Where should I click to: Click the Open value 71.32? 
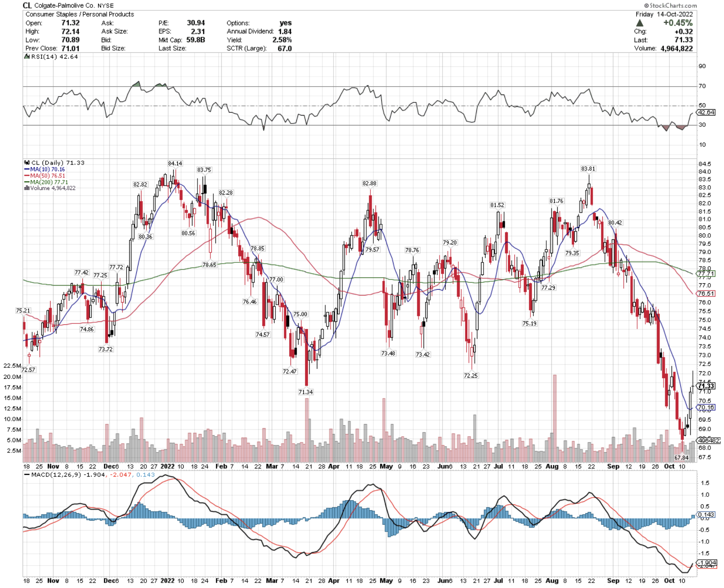[70, 23]
